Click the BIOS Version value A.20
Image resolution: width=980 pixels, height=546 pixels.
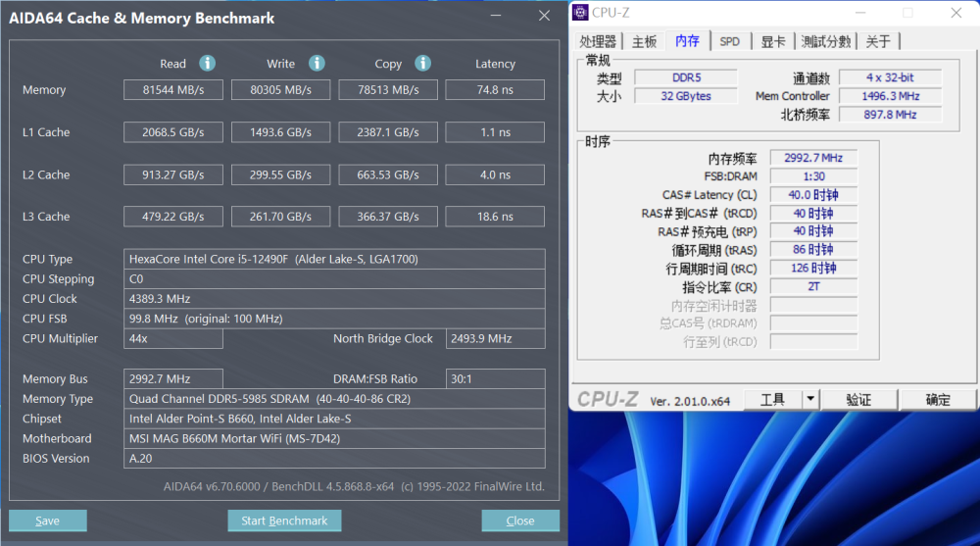(334, 459)
